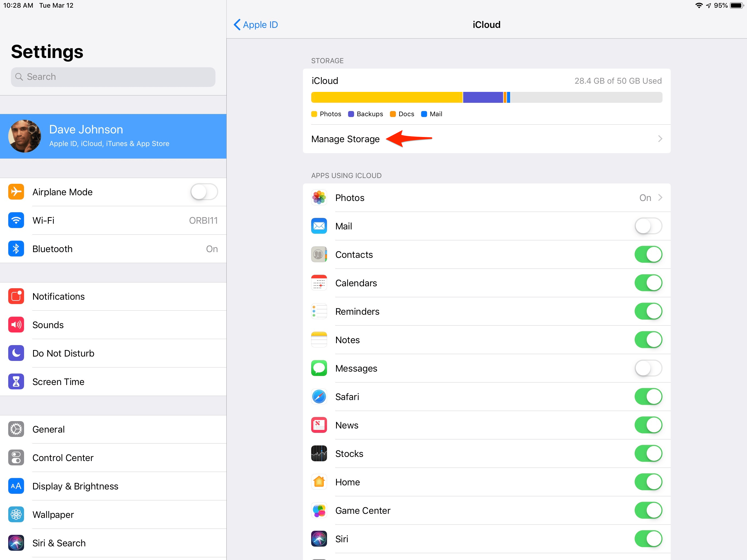747x560 pixels.
Task: Enable iCloud Mail toggle
Action: point(648,226)
